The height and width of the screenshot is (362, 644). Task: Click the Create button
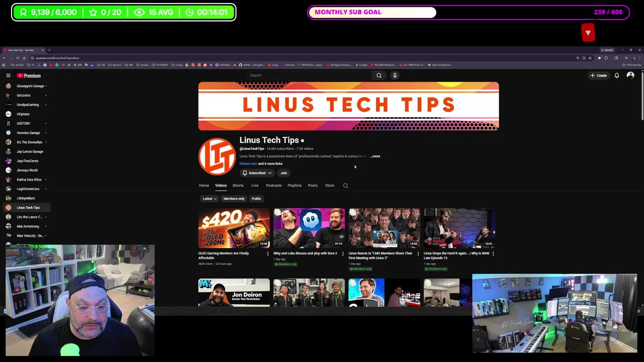pyautogui.click(x=599, y=75)
